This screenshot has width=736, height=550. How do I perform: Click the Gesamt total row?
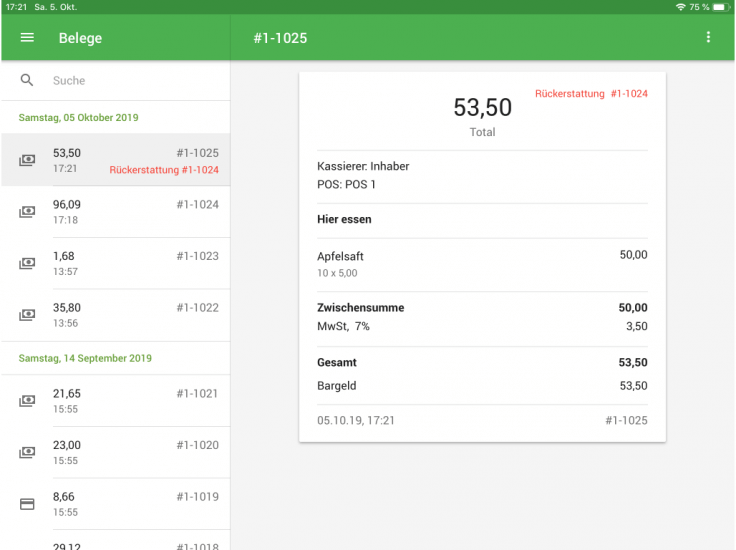[x=483, y=362]
